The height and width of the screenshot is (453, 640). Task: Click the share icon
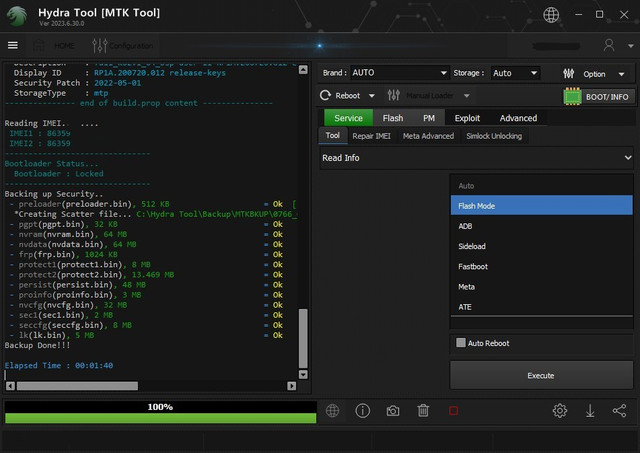click(x=619, y=411)
